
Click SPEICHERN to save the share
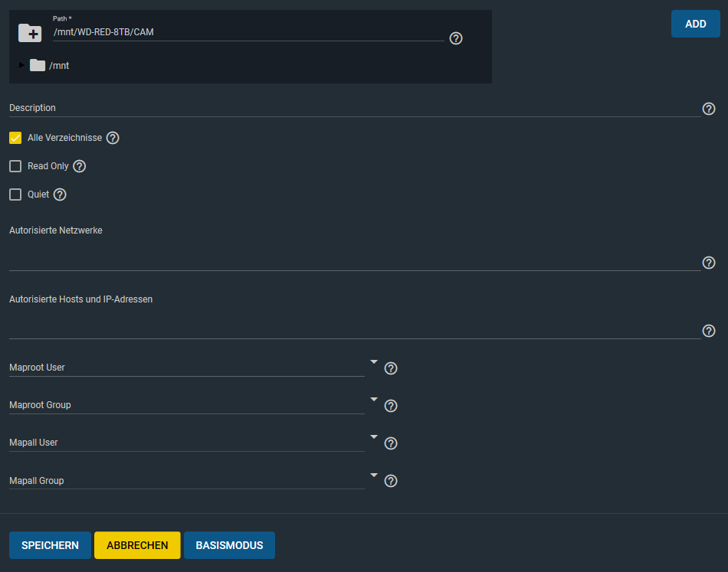tap(50, 545)
